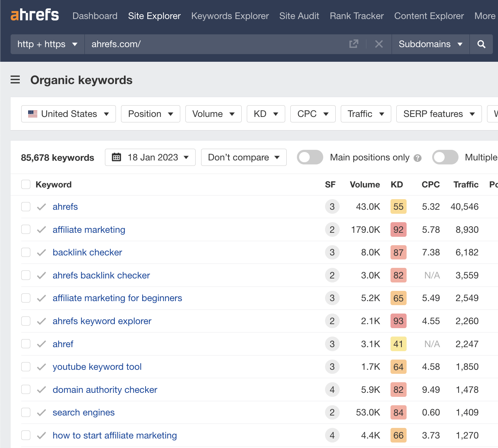
Task: Open the Subdomains dropdown
Action: (x=430, y=44)
